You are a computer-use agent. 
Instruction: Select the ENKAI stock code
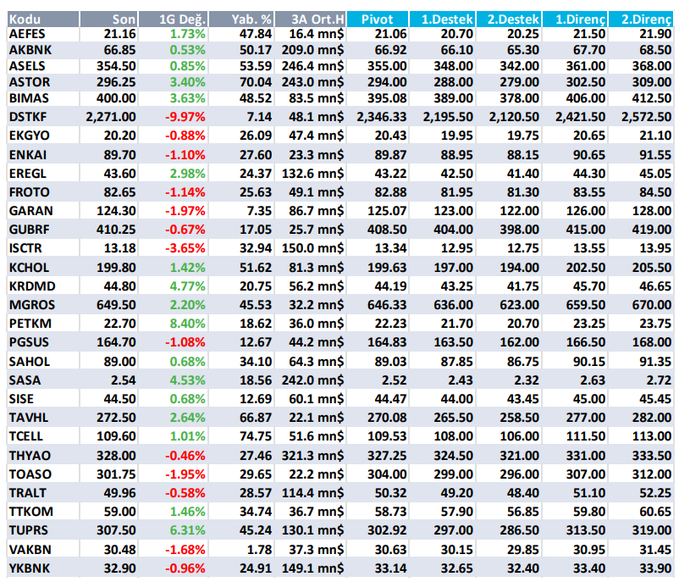point(28,155)
